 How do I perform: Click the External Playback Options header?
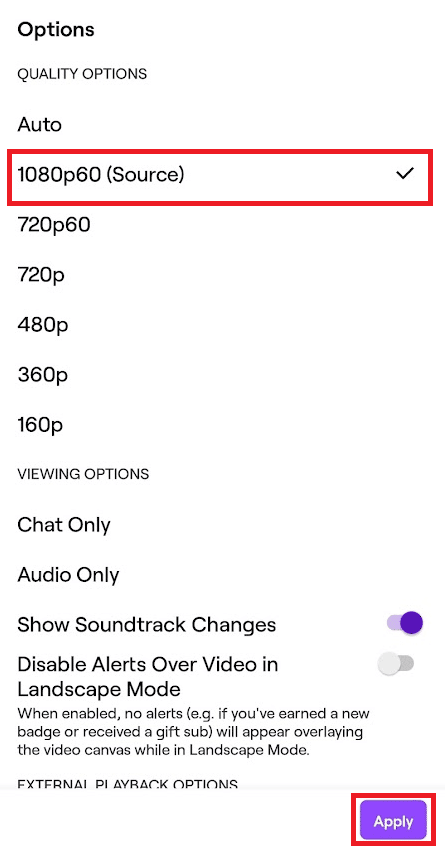127,784
